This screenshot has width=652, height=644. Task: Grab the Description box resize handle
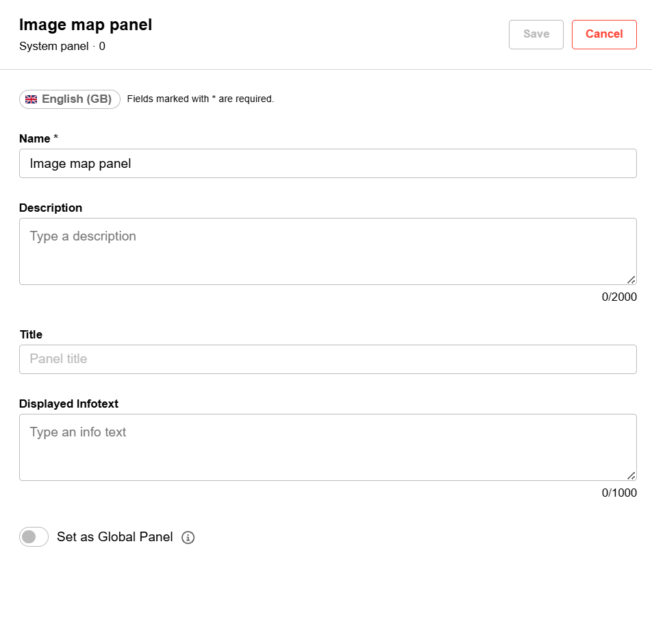(x=631, y=280)
